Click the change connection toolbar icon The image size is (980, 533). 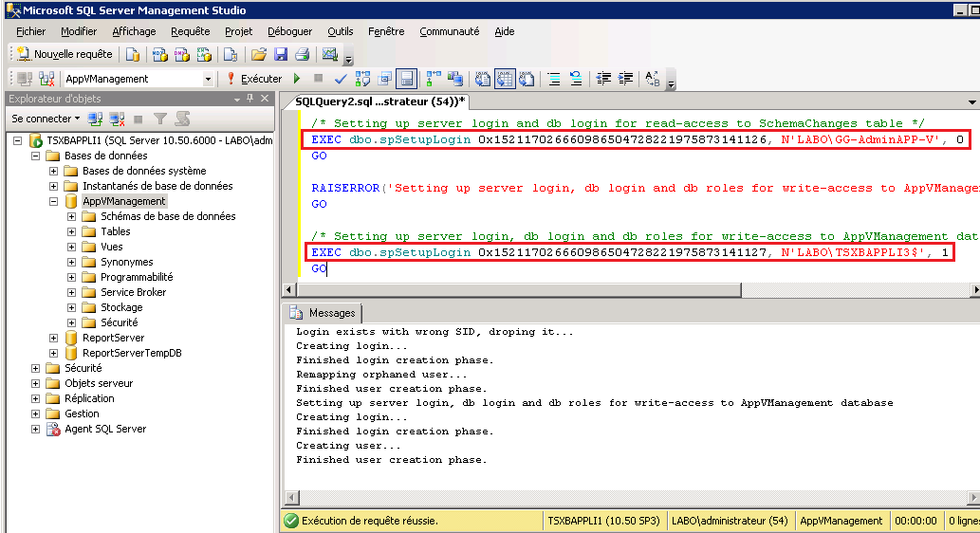point(46,79)
